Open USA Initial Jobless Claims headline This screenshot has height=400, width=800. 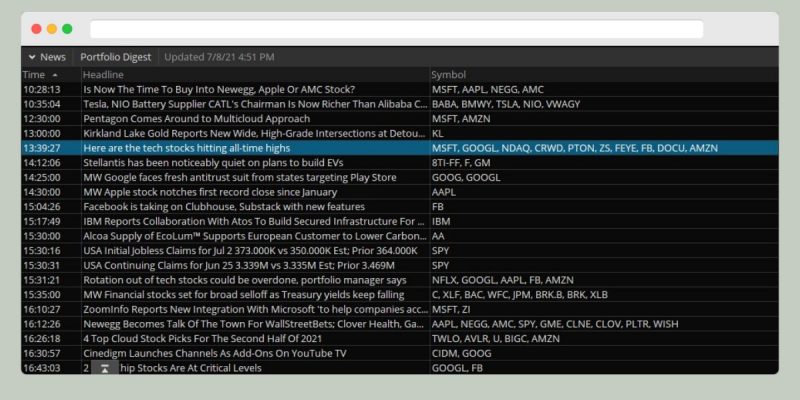(x=250, y=251)
